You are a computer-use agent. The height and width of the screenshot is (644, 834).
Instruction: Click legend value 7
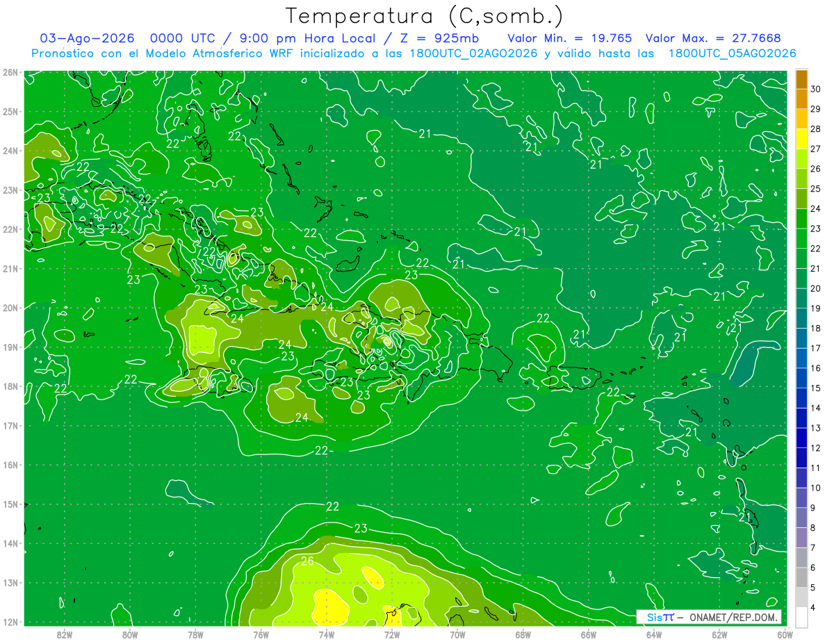click(x=813, y=547)
